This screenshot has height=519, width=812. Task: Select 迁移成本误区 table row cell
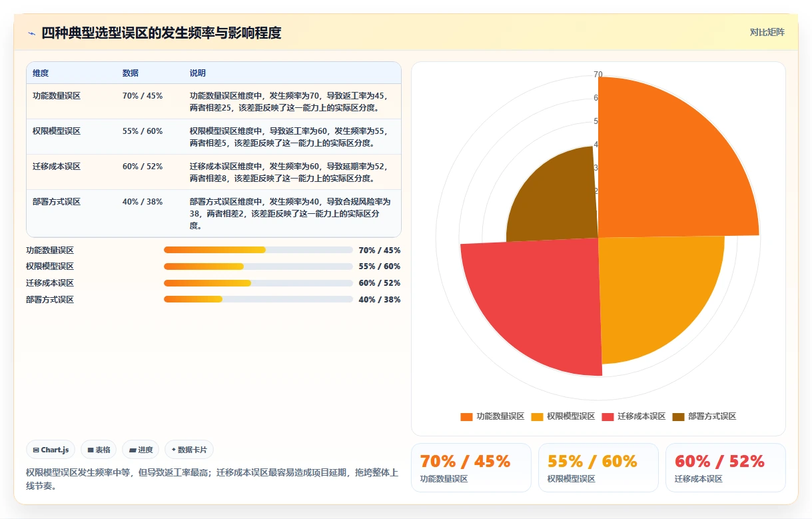coord(57,167)
